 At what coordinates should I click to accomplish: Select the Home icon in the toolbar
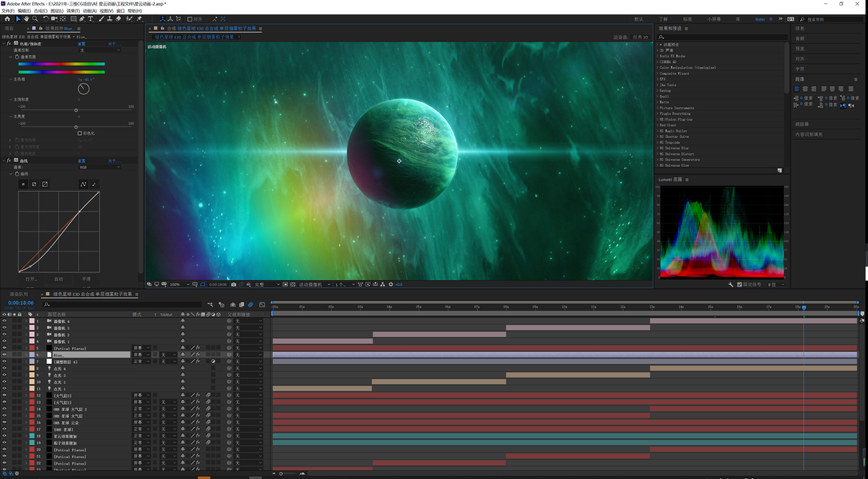pos(7,19)
